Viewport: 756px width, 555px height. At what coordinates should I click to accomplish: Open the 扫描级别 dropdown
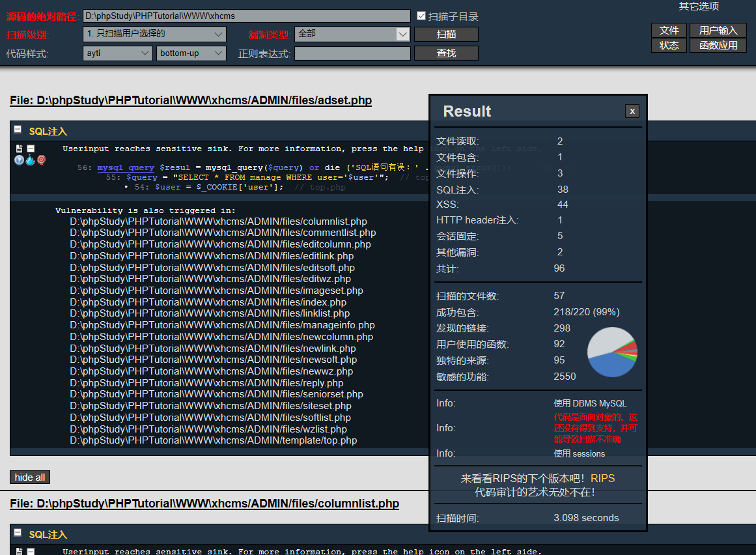coord(154,34)
